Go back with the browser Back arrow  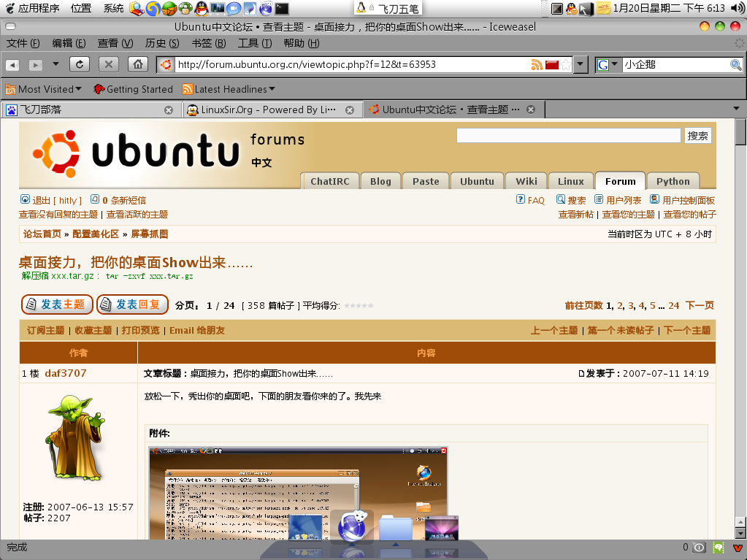pos(13,64)
